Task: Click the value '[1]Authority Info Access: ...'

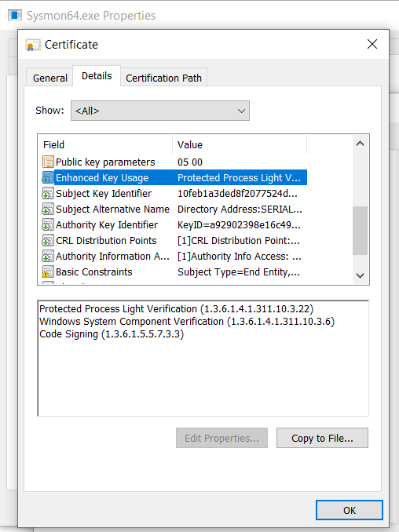Action: pyautogui.click(x=240, y=256)
